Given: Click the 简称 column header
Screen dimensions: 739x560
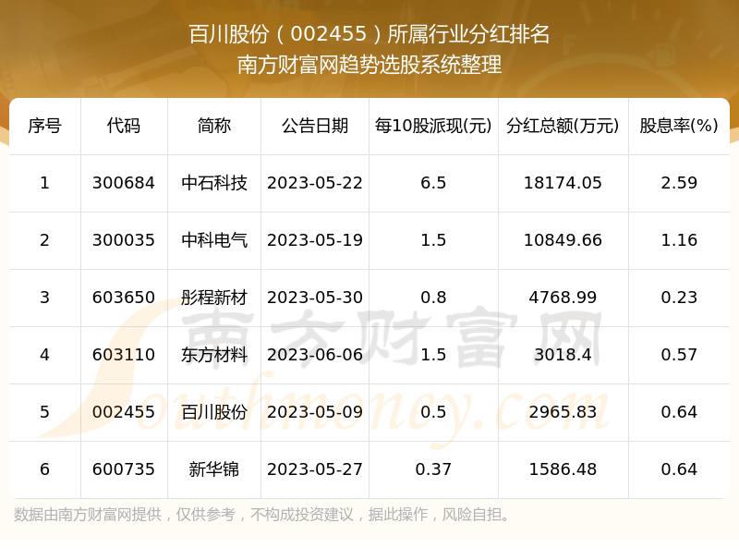Looking at the screenshot, I should coord(214,126).
